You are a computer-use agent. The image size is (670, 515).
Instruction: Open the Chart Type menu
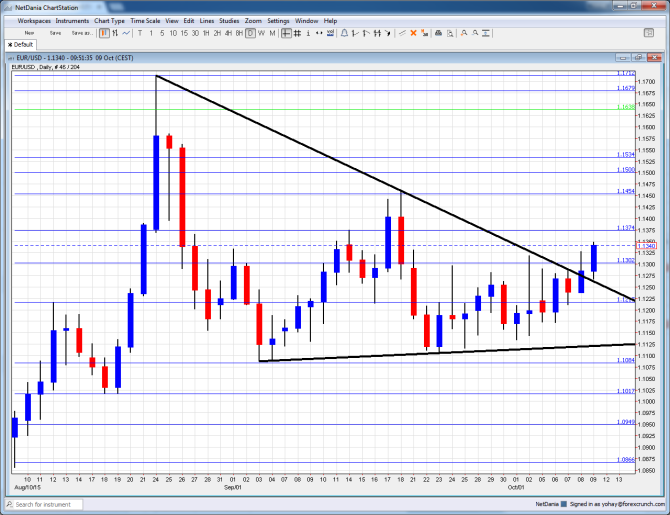click(109, 21)
